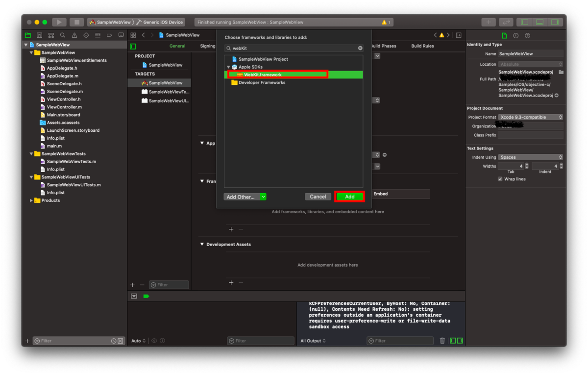Screen dimensions: 588x375
Task: Toggle the navigator panel visibility button
Action: pyautogui.click(x=525, y=22)
